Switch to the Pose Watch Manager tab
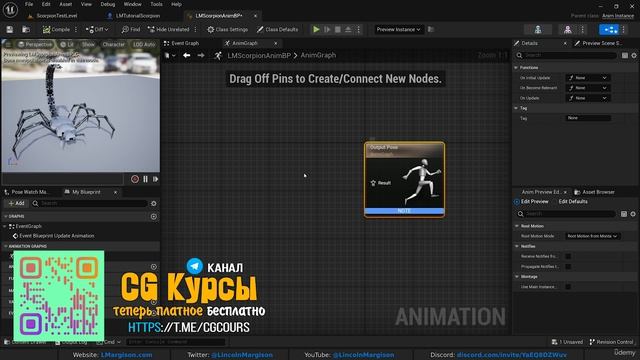 [29, 192]
